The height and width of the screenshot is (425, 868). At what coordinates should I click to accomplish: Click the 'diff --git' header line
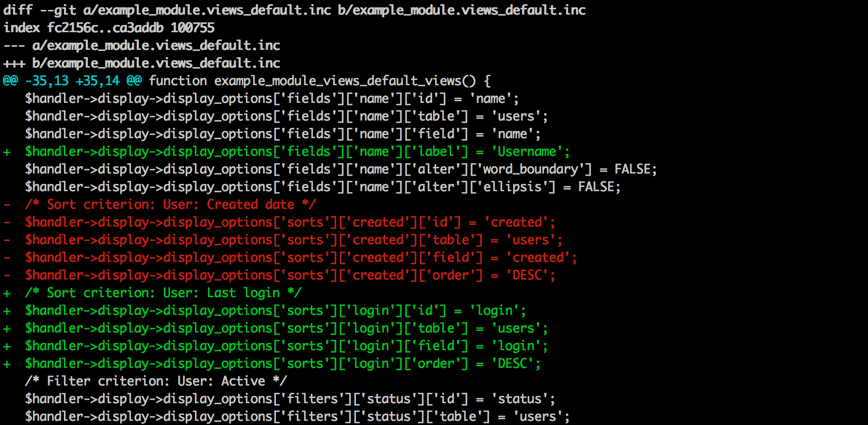tap(295, 10)
